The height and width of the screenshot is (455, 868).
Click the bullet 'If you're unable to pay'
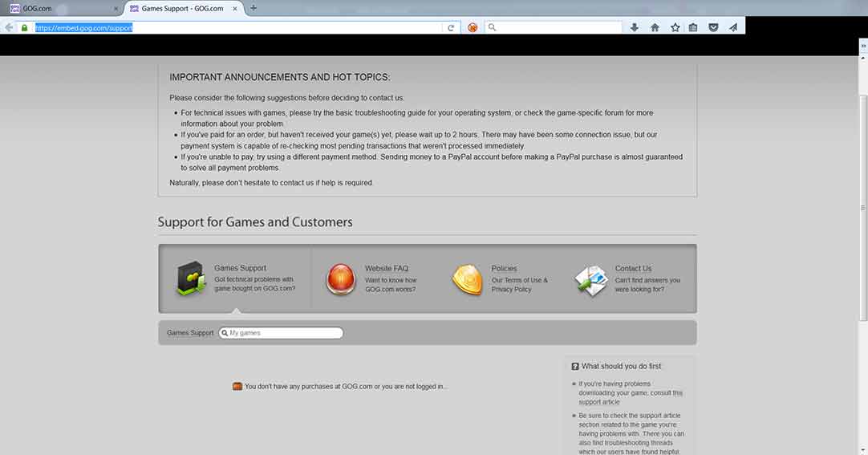[432, 162]
